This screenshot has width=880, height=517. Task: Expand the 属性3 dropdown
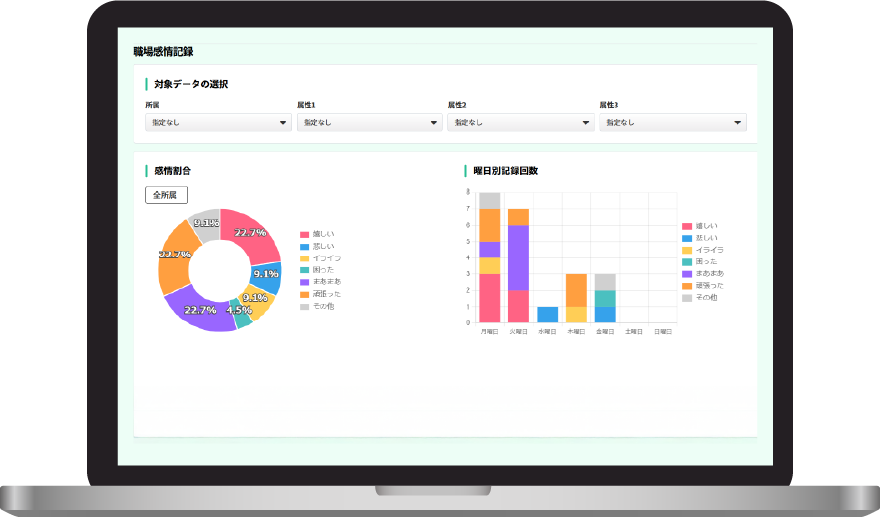point(673,122)
